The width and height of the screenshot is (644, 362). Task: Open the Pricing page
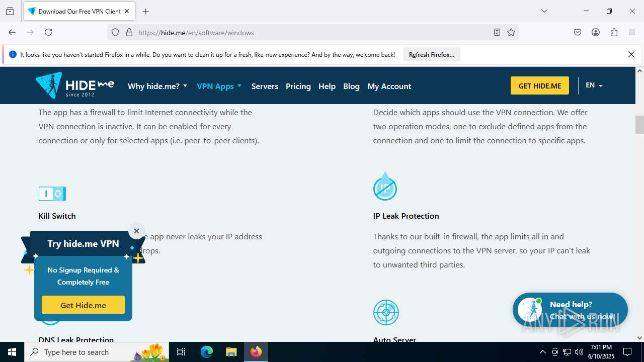(298, 86)
